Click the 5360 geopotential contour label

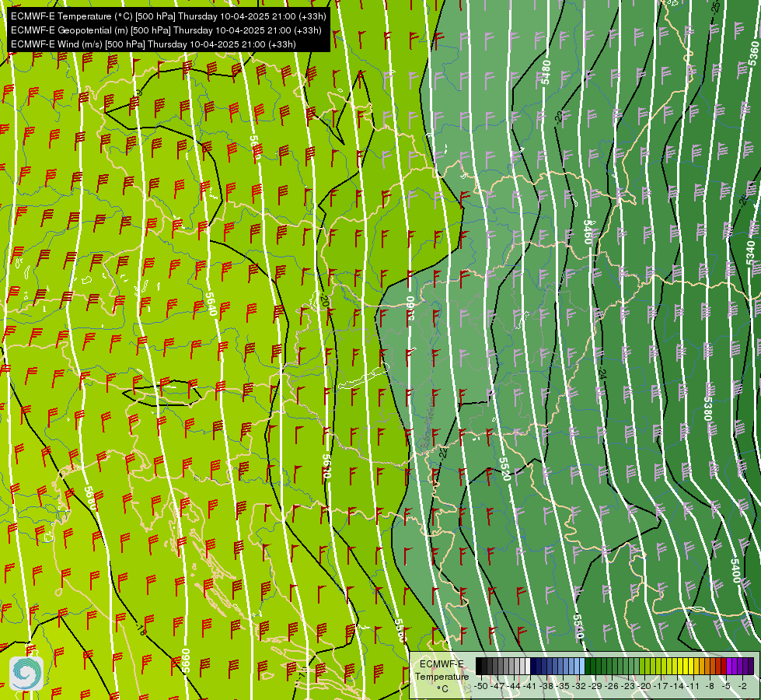(x=753, y=54)
